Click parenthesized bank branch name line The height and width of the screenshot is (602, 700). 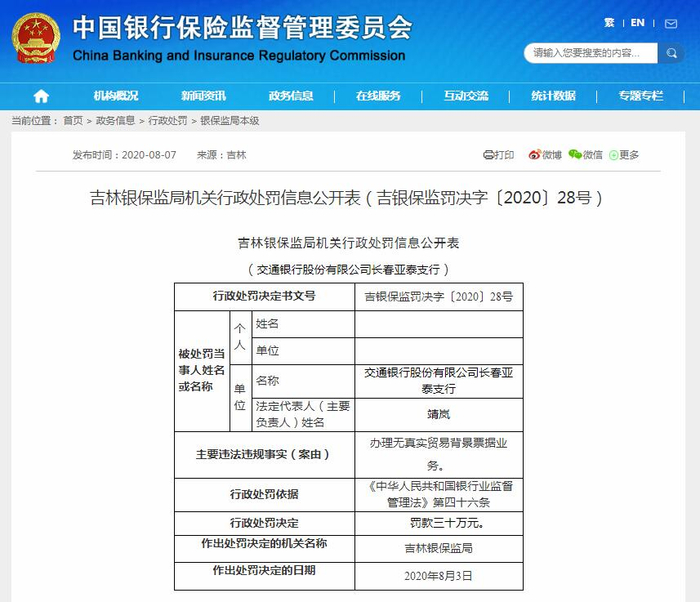coord(348,270)
